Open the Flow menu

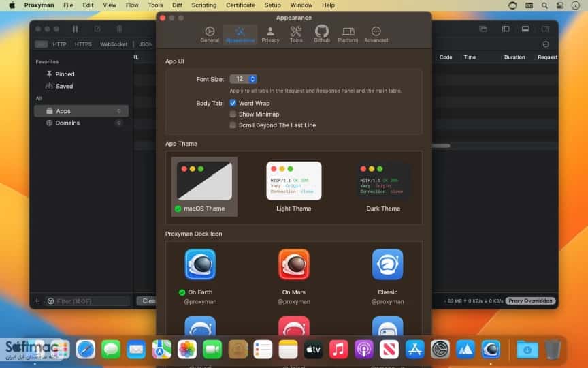tap(132, 5)
